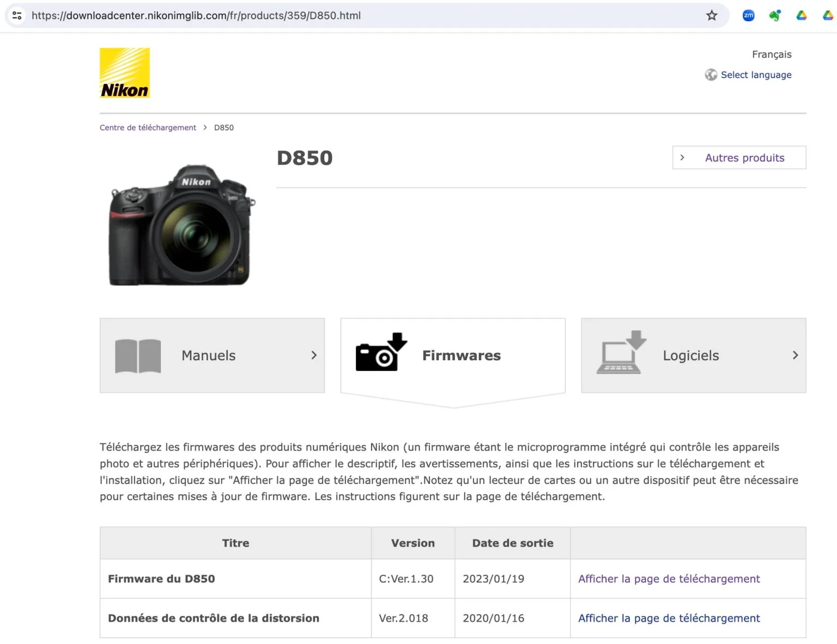The image size is (837, 644).
Task: Click the Nikon logo
Action: pyautogui.click(x=124, y=73)
